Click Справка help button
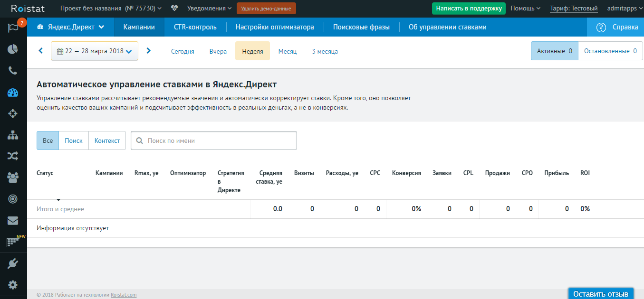Image resolution: width=644 pixels, height=299 pixels. pos(615,27)
